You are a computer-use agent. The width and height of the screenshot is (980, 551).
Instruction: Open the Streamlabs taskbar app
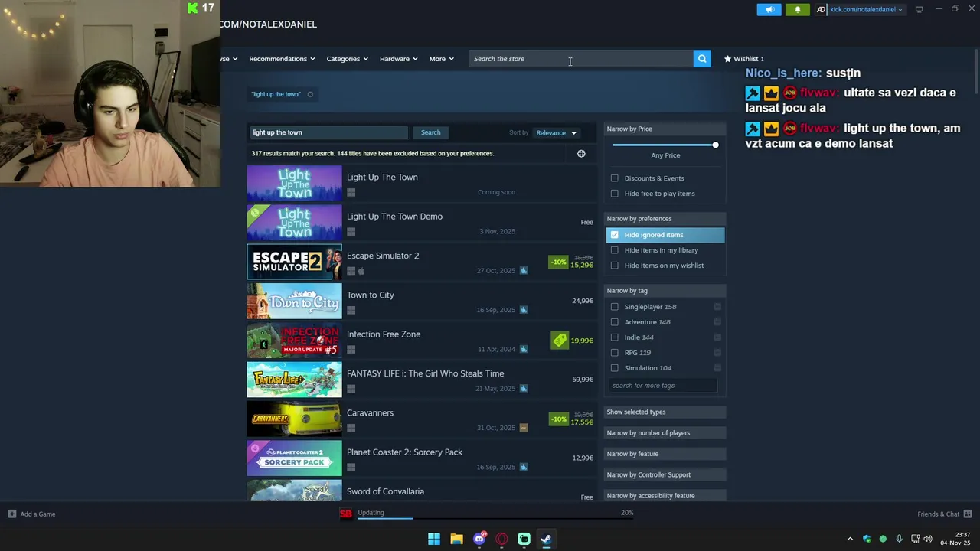coord(524,539)
